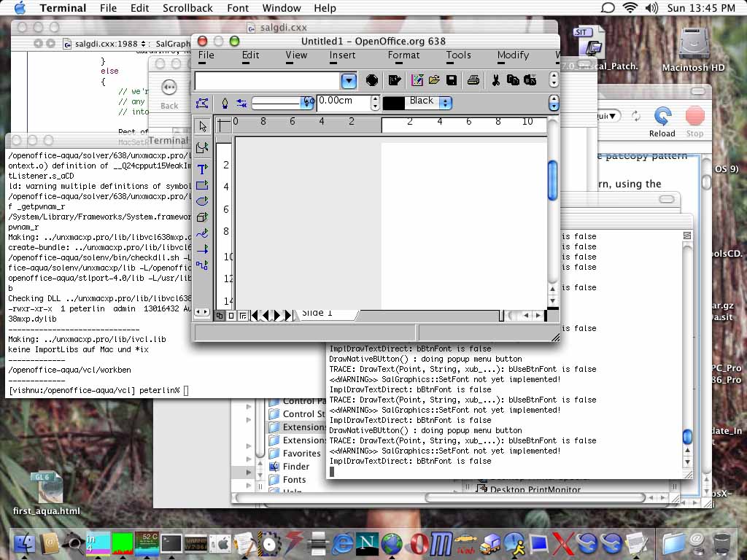The width and height of the screenshot is (747, 560).
Task: Click the Edit Points icon
Action: click(203, 103)
